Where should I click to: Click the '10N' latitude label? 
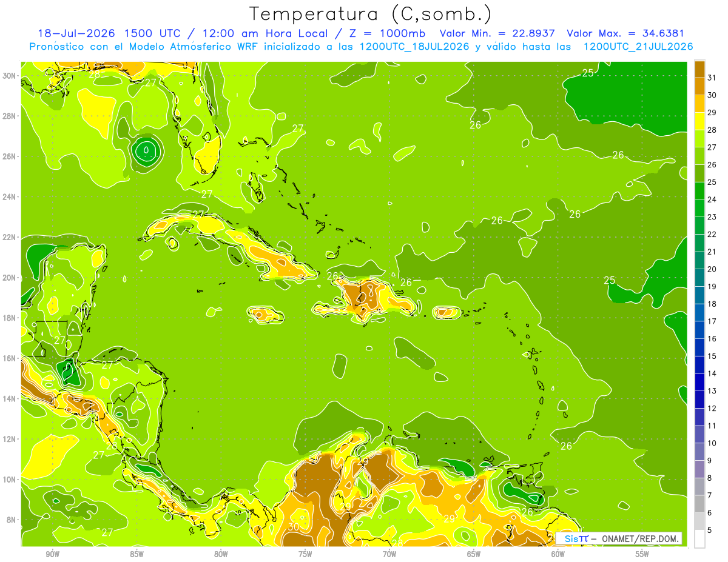click(x=10, y=480)
